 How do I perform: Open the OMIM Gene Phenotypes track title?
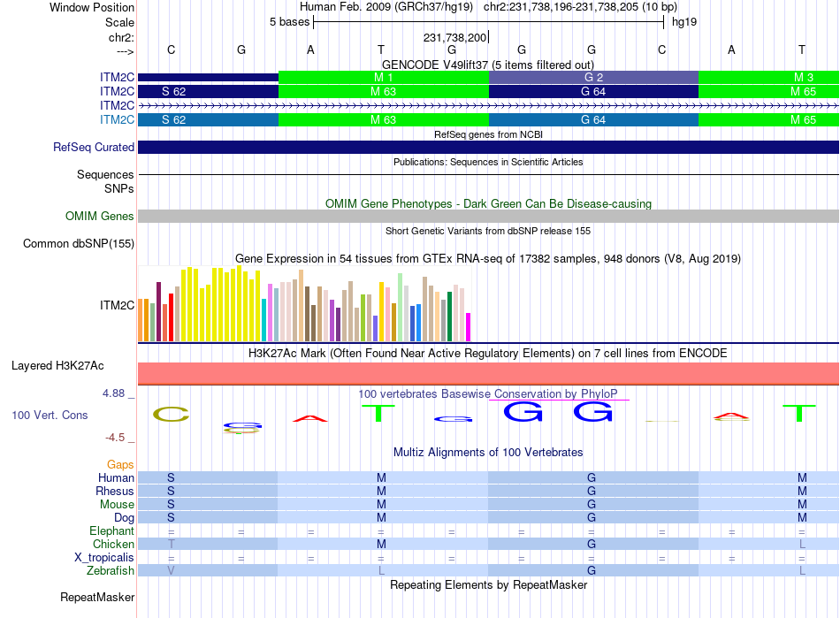pos(488,203)
